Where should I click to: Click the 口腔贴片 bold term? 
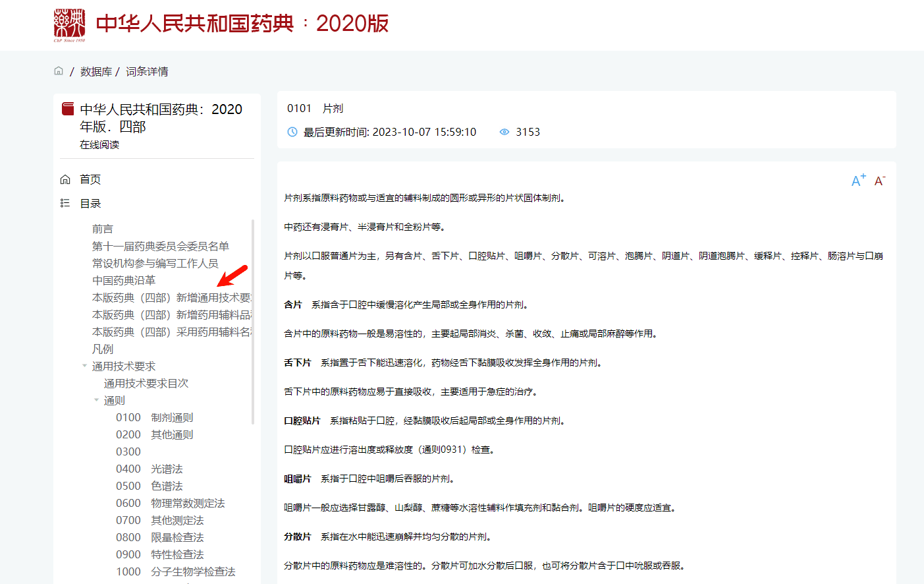click(302, 421)
